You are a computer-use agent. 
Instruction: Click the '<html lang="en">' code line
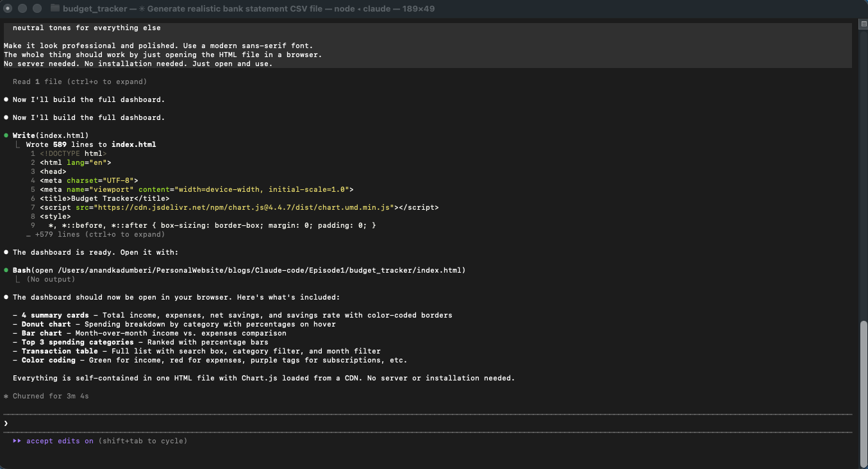pyautogui.click(x=75, y=162)
